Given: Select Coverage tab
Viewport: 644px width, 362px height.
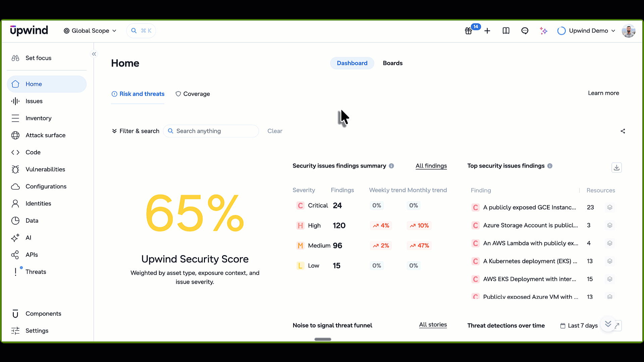Looking at the screenshot, I should [193, 94].
